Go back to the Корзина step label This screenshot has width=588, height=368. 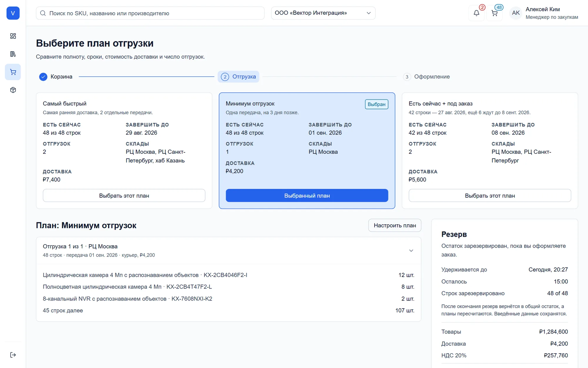(61, 77)
